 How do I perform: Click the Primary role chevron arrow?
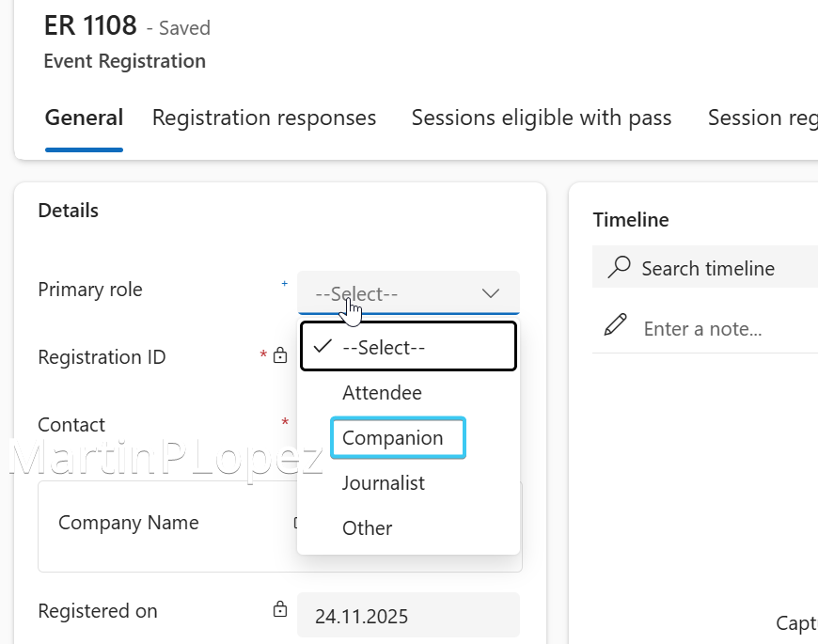(x=491, y=293)
